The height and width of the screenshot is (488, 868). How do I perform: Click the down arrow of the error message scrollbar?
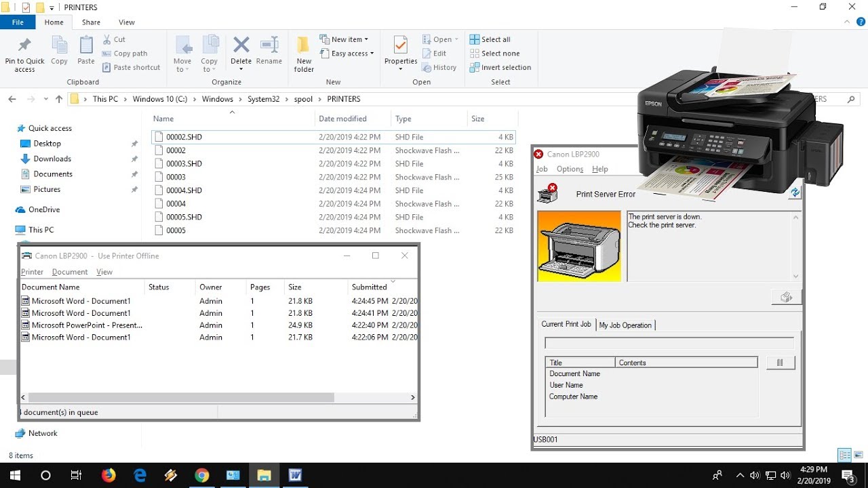pos(796,277)
